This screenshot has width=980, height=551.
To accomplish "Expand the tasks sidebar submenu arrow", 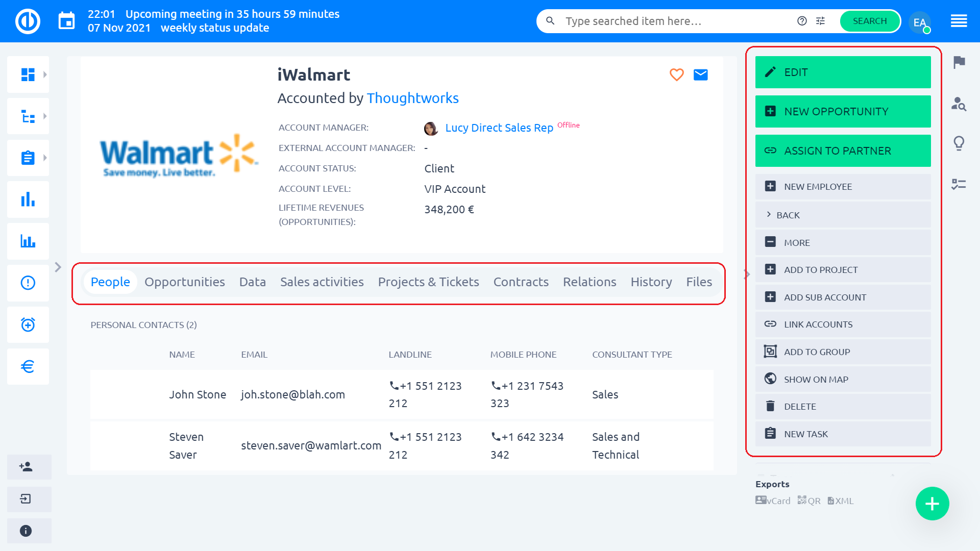I will pos(45,158).
